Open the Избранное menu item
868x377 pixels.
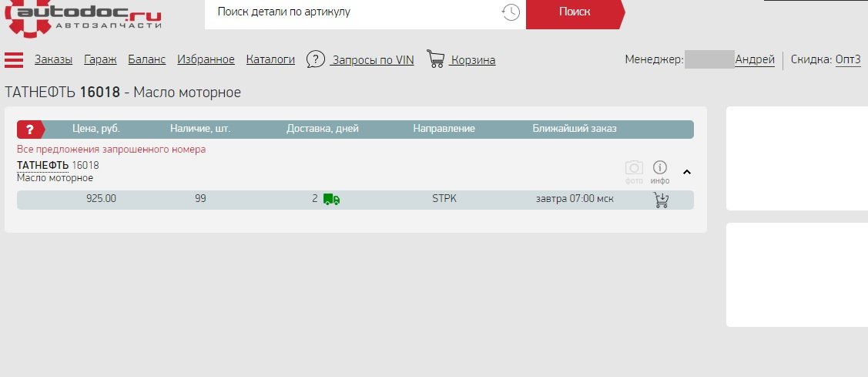206,59
